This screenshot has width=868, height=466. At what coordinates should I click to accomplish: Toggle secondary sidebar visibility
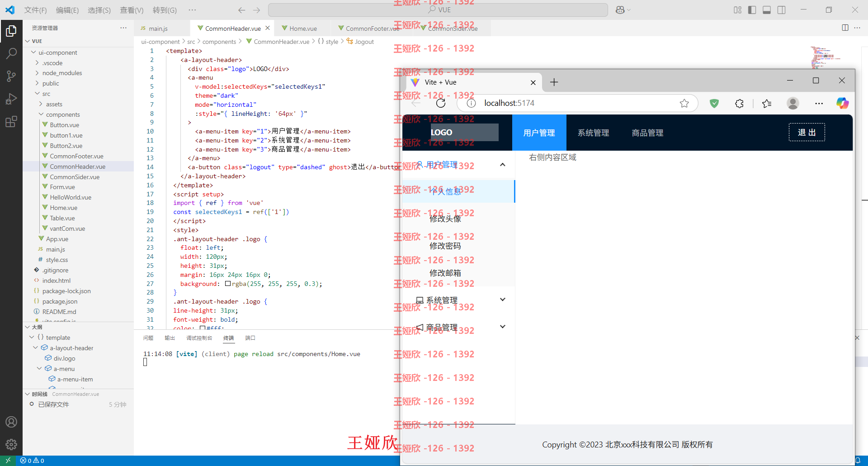[x=781, y=10]
